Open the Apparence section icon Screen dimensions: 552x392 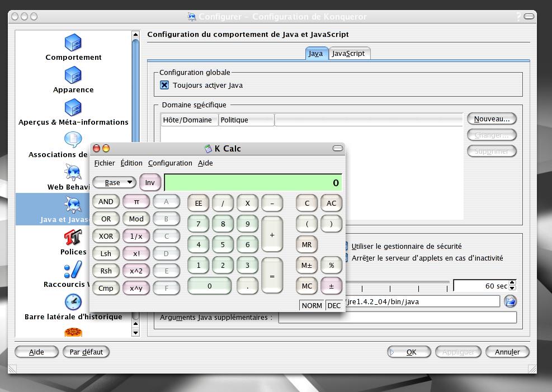[73, 75]
